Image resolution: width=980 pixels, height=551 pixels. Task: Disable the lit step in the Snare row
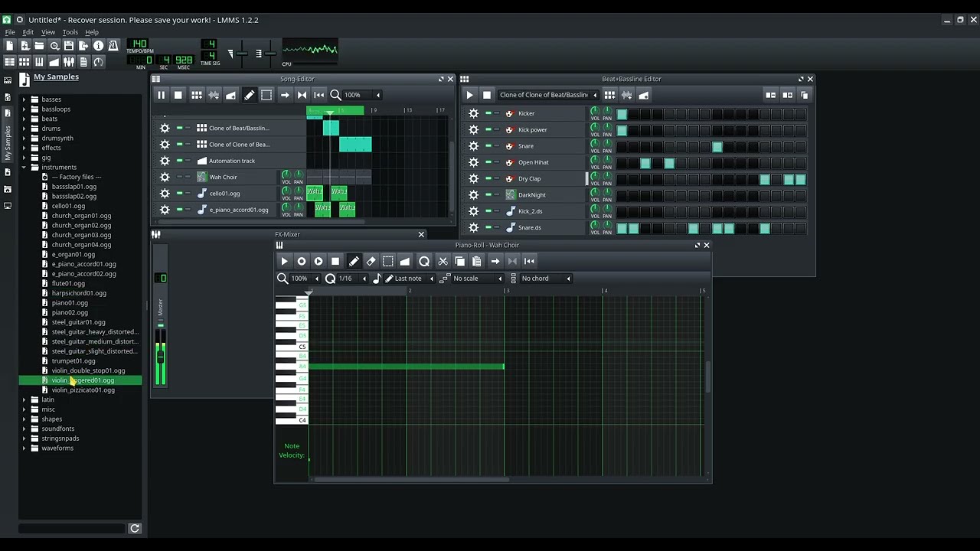pyautogui.click(x=717, y=146)
